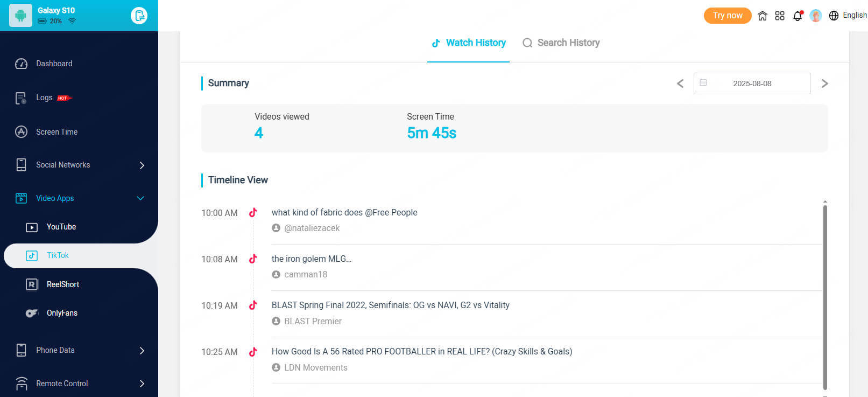The width and height of the screenshot is (868, 397).
Task: Open Dashboard from the sidebar
Action: 54,64
